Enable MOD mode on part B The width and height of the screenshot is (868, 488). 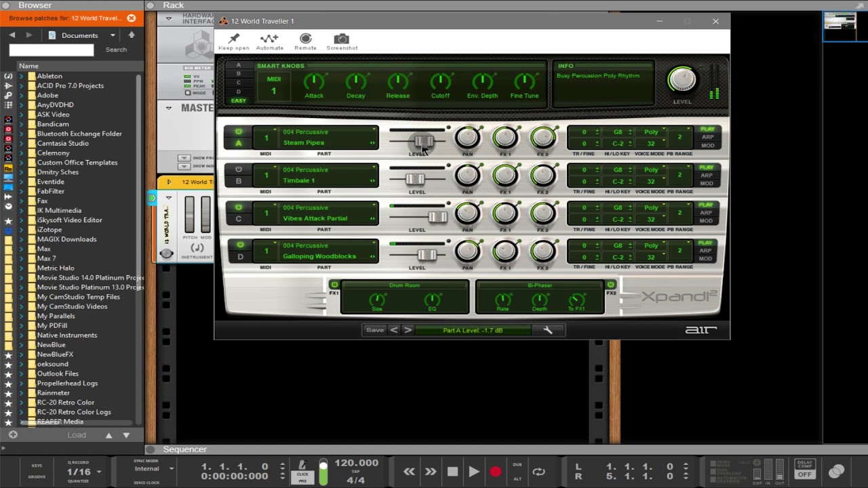pyautogui.click(x=707, y=184)
